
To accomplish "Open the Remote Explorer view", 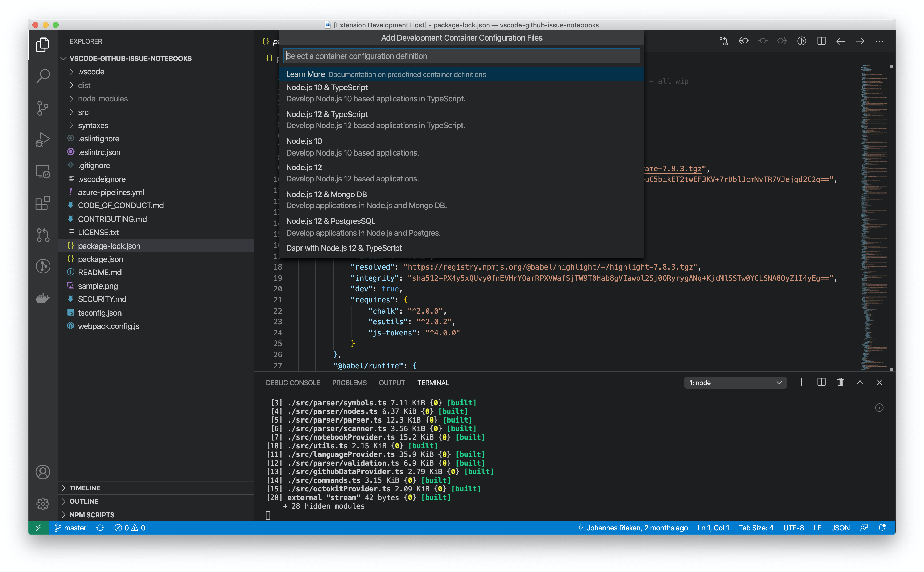I will pyautogui.click(x=43, y=171).
